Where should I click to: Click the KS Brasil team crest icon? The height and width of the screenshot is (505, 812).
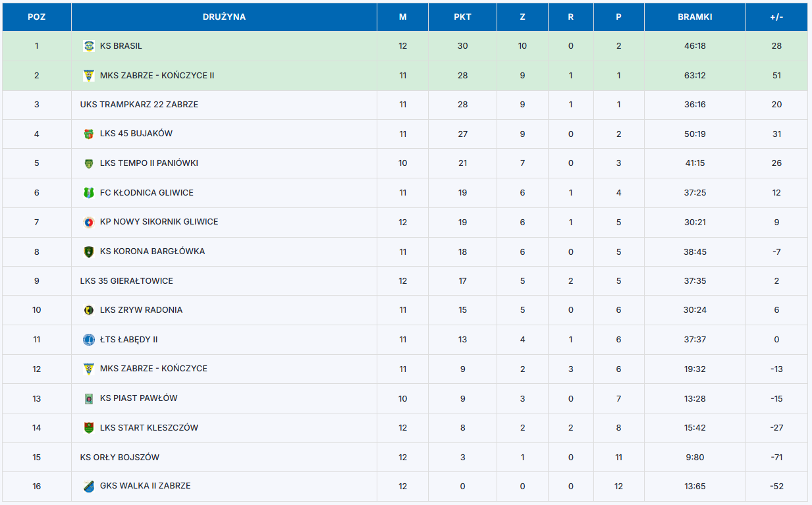89,46
